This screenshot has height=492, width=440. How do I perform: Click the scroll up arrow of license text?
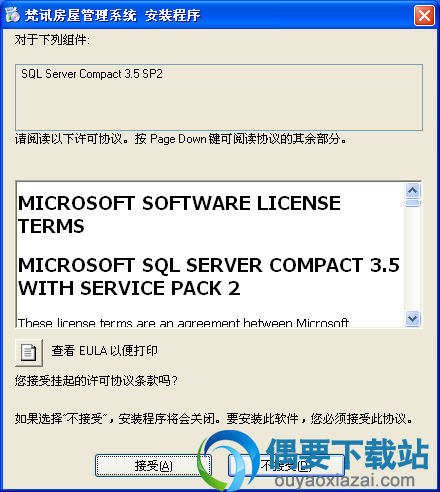click(x=413, y=190)
